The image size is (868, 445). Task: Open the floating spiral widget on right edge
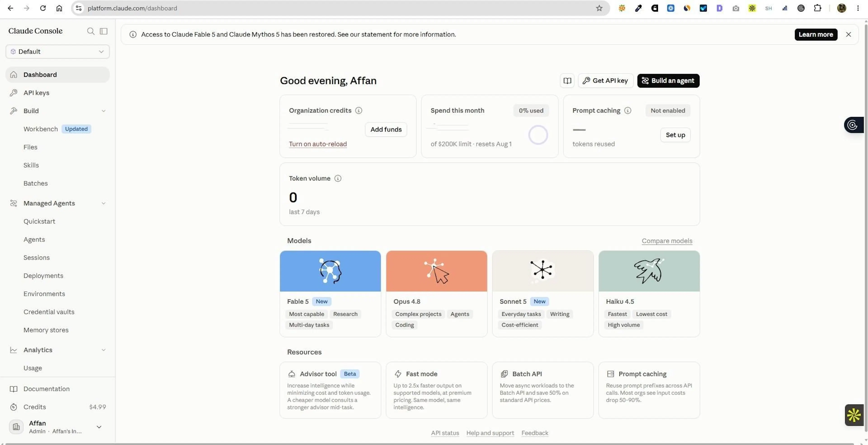[854, 125]
